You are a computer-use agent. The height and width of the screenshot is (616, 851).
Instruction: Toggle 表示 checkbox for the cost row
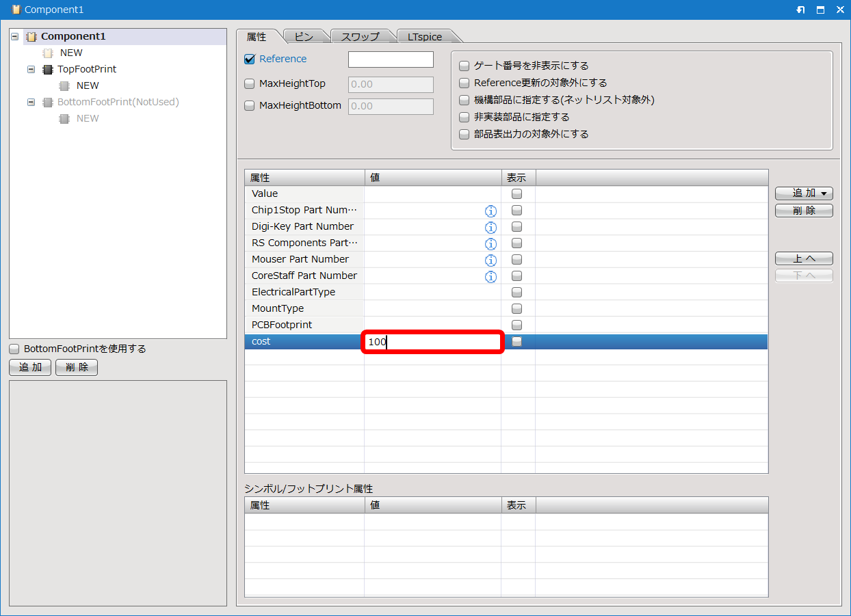coord(517,341)
